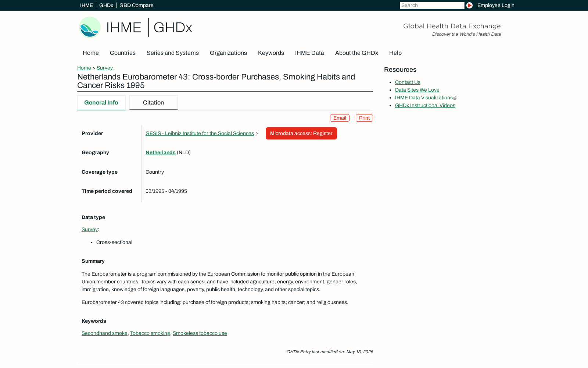Click Microdata access: Register button

pos(301,133)
